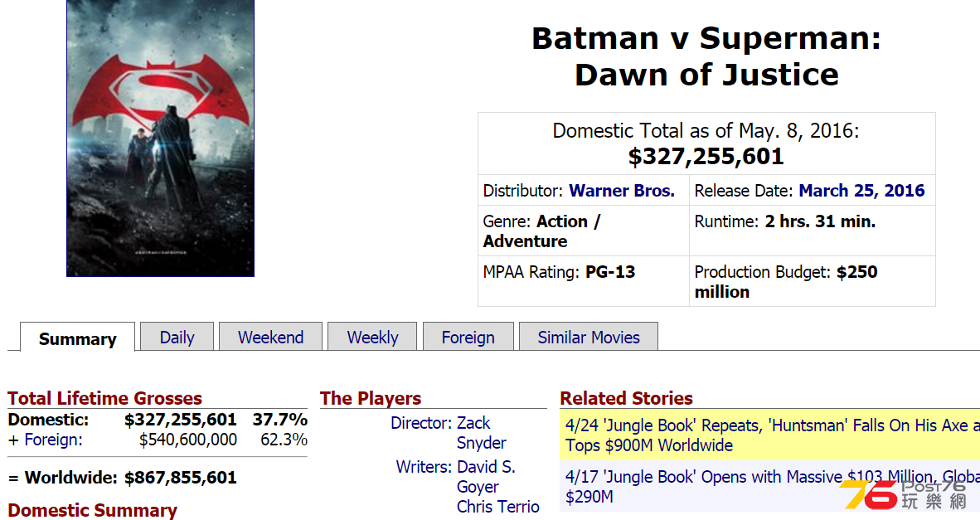
Task: Switch to the Weekly tab
Action: pyautogui.click(x=372, y=337)
